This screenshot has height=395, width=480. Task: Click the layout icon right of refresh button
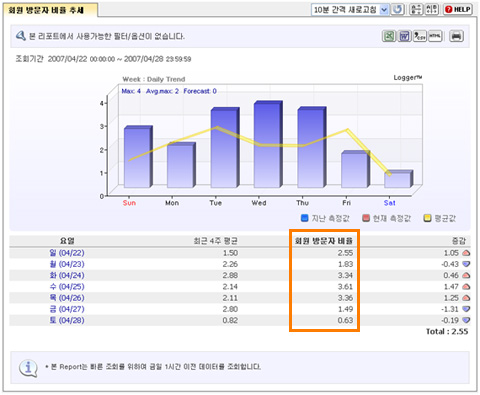click(x=416, y=9)
